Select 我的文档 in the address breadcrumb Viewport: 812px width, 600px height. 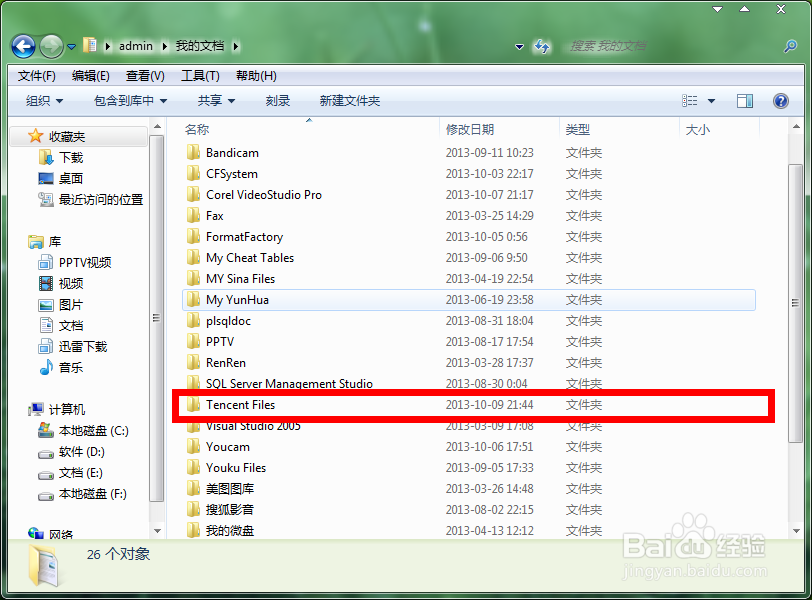(199, 46)
